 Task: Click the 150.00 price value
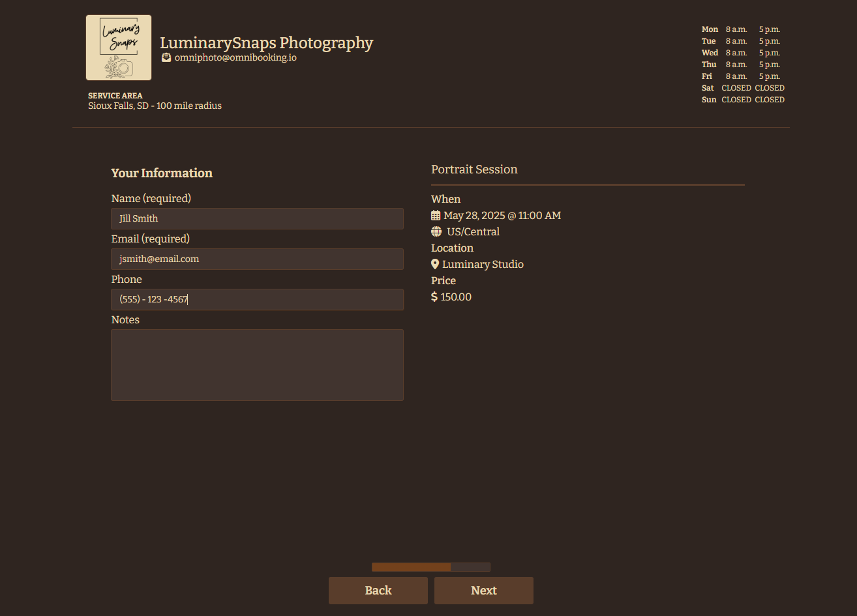click(x=456, y=297)
